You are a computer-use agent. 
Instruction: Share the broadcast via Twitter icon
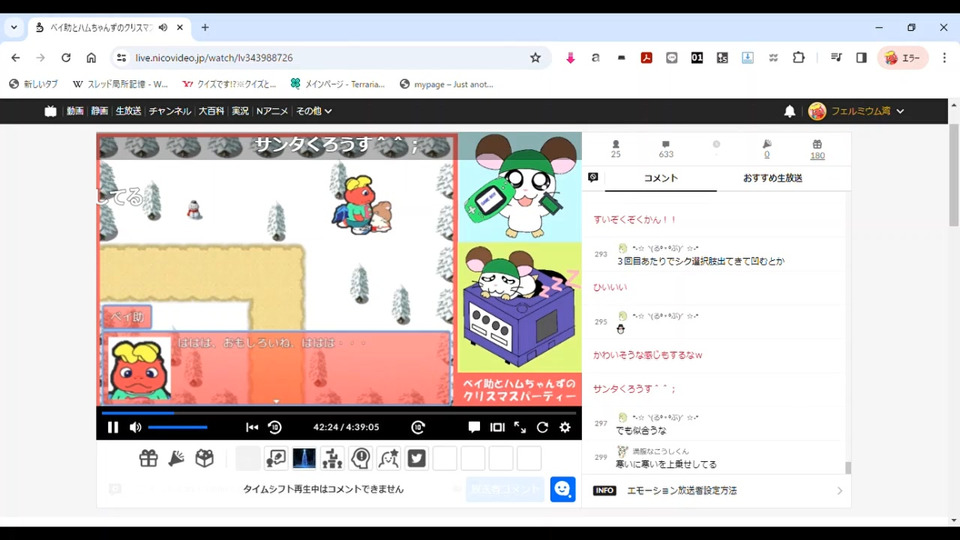pos(417,458)
